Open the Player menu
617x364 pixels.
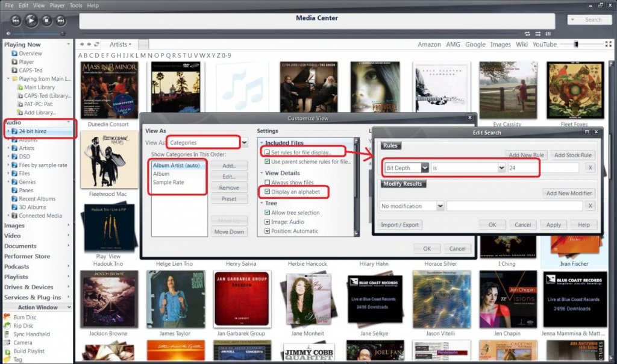[57, 5]
